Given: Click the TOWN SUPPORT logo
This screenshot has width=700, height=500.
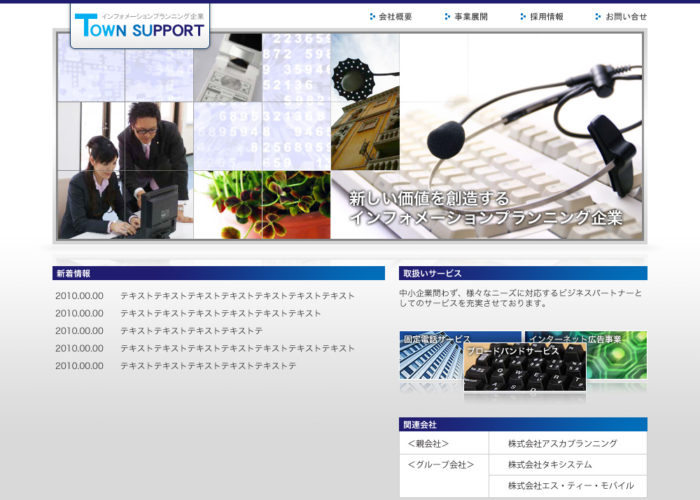Looking at the screenshot, I should point(139,26).
